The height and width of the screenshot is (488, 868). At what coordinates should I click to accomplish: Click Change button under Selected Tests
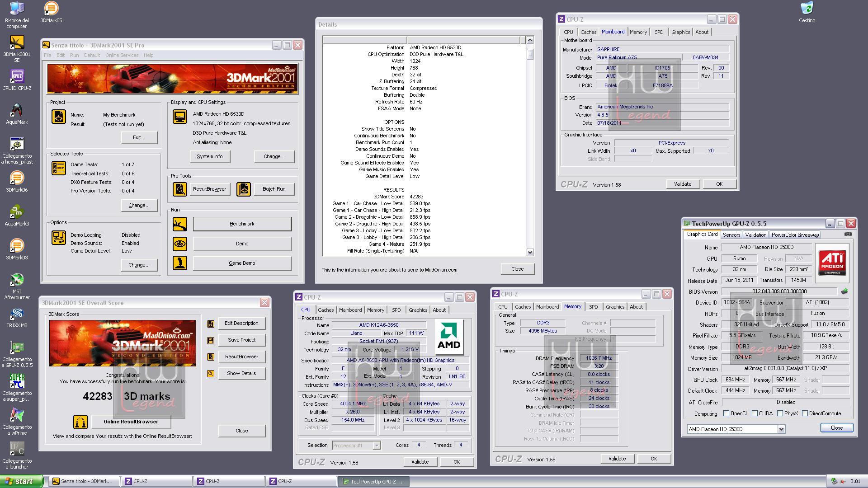pyautogui.click(x=139, y=205)
